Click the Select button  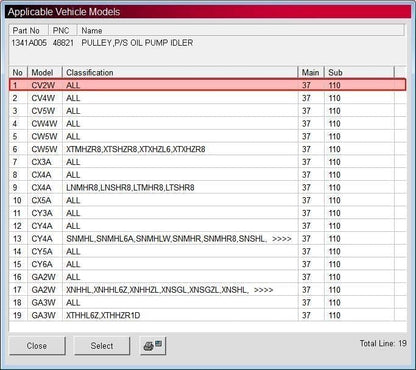(x=102, y=346)
